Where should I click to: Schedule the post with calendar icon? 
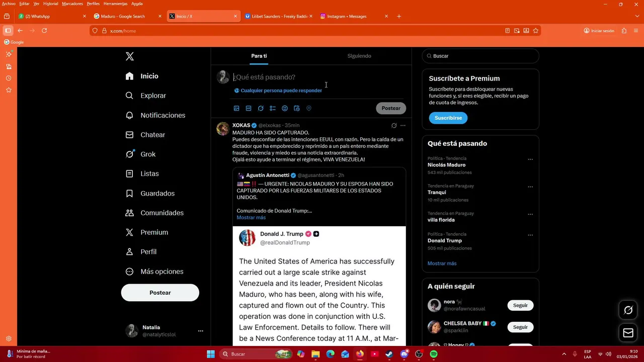pos(297,108)
